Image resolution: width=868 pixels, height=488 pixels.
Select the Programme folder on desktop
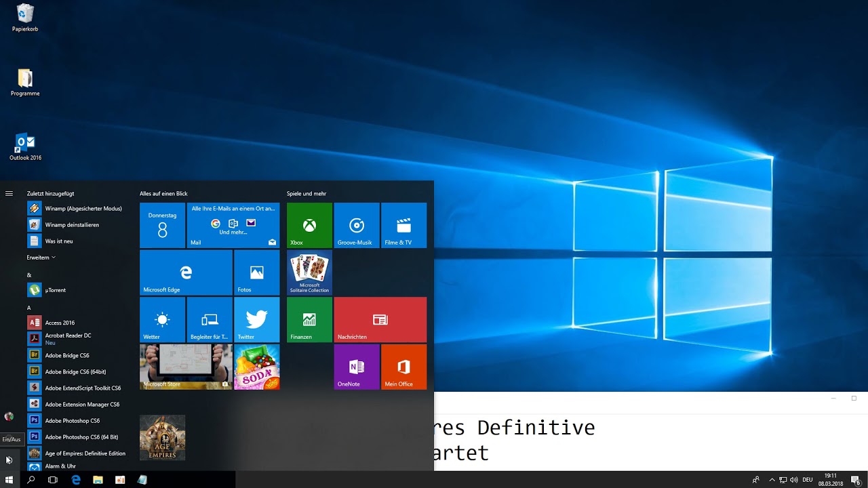click(x=25, y=82)
